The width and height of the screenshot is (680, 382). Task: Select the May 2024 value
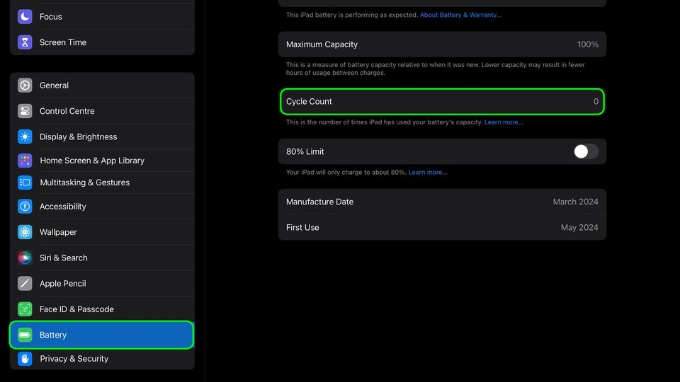579,227
